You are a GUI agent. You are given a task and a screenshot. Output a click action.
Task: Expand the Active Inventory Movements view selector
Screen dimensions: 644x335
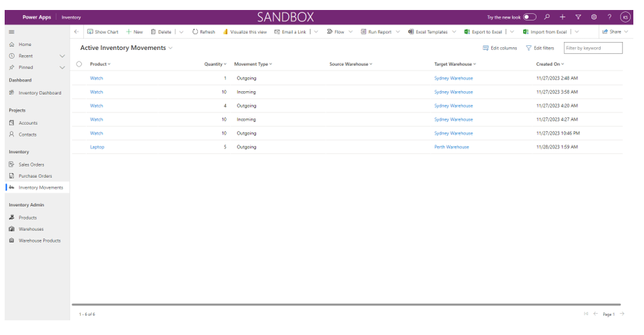point(171,48)
